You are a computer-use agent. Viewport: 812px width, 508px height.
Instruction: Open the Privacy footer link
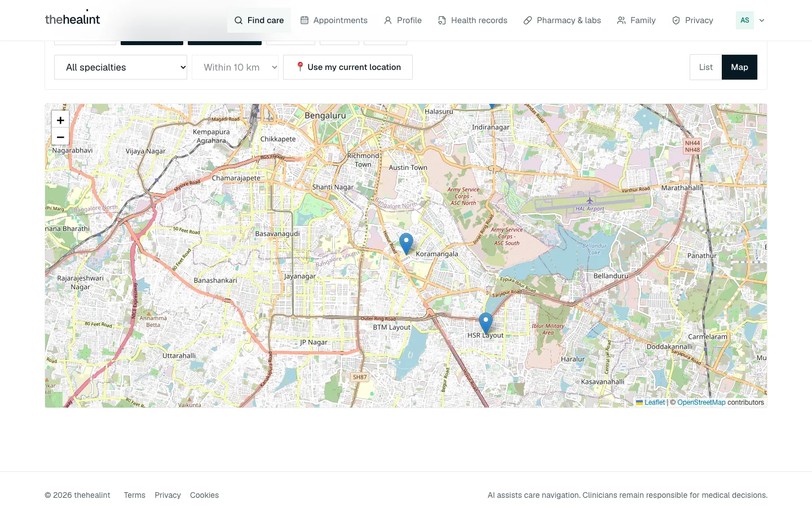[x=168, y=495]
